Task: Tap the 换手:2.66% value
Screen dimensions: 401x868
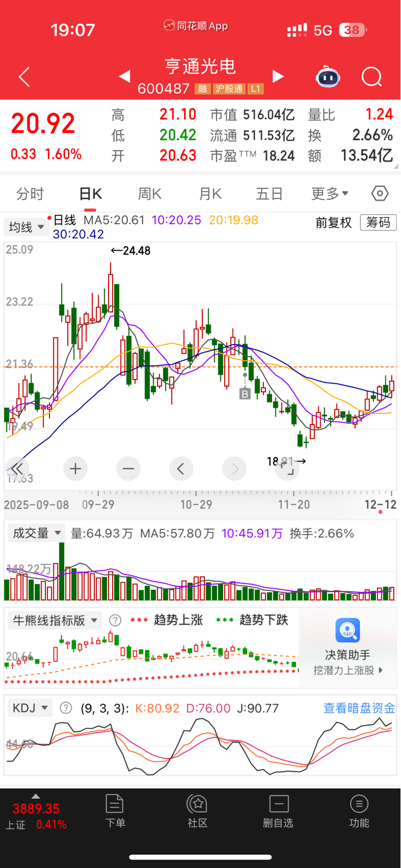Action: pyautogui.click(x=322, y=533)
